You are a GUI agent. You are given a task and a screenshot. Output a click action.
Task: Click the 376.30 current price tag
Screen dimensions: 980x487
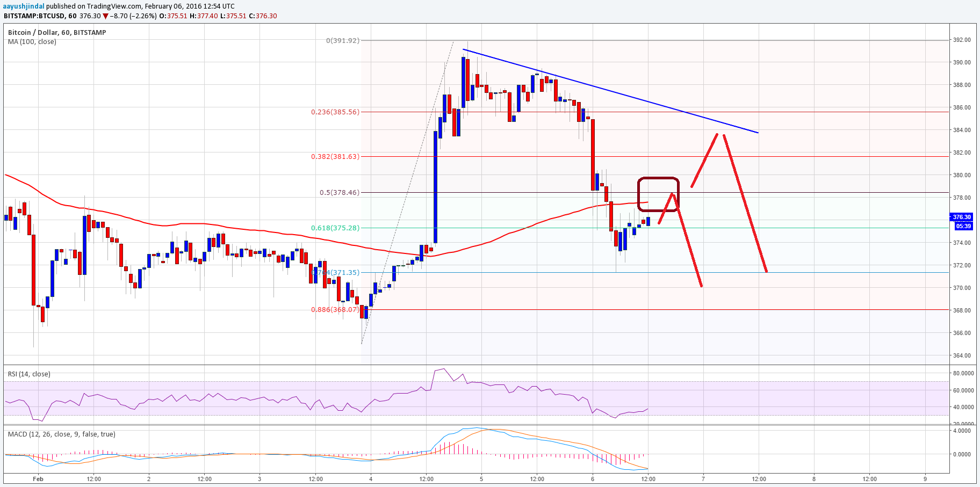961,217
